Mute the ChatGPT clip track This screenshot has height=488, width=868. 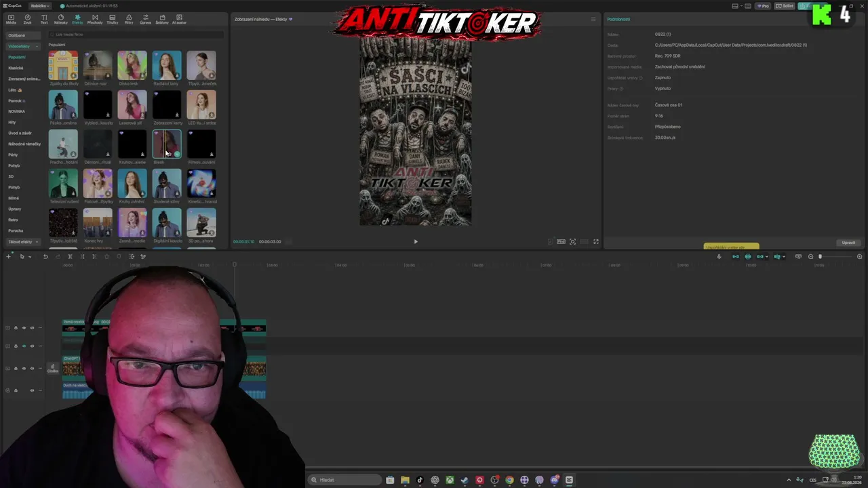coord(32,369)
